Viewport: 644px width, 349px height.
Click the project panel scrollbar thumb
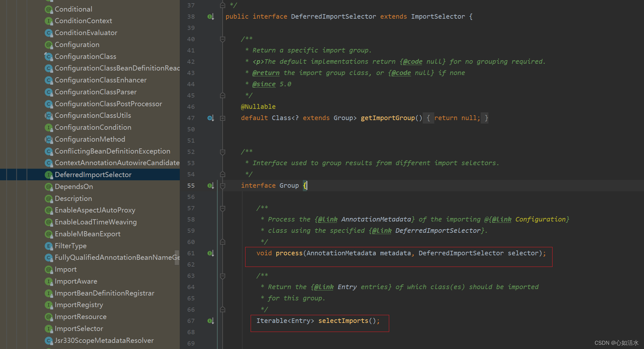tap(177, 258)
